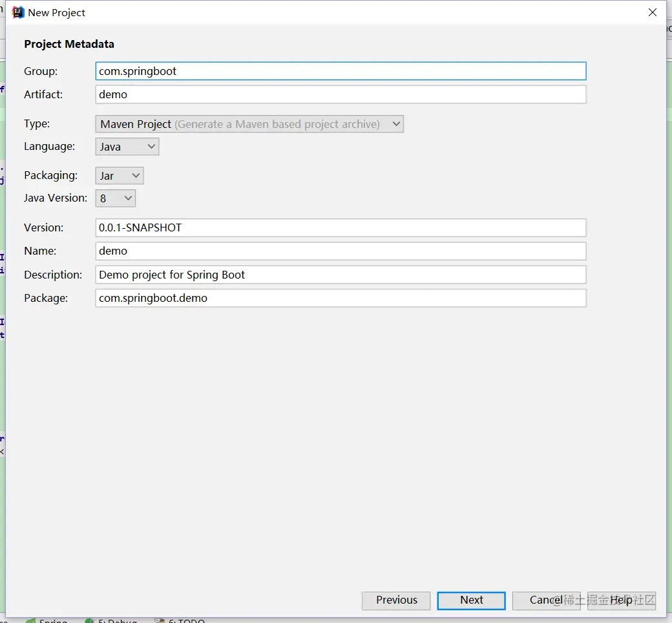Screen dimensions: 672x623
Task: Click the Description label
Action: pyautogui.click(x=53, y=275)
